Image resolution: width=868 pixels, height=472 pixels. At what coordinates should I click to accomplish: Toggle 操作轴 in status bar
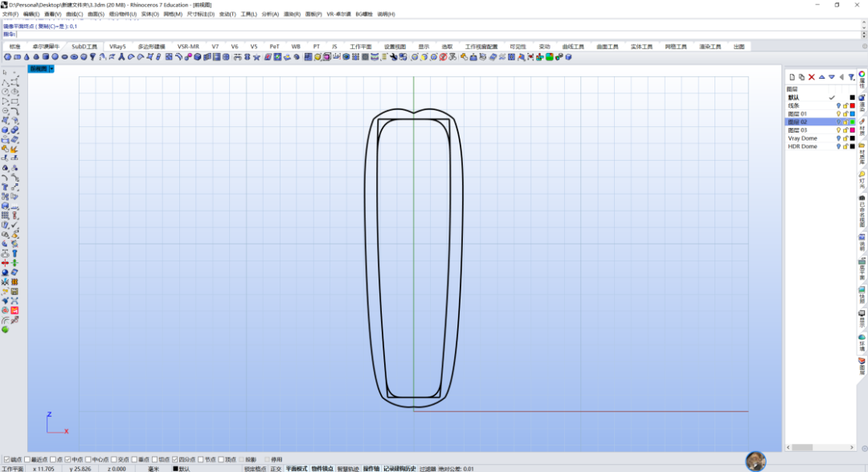371,469
